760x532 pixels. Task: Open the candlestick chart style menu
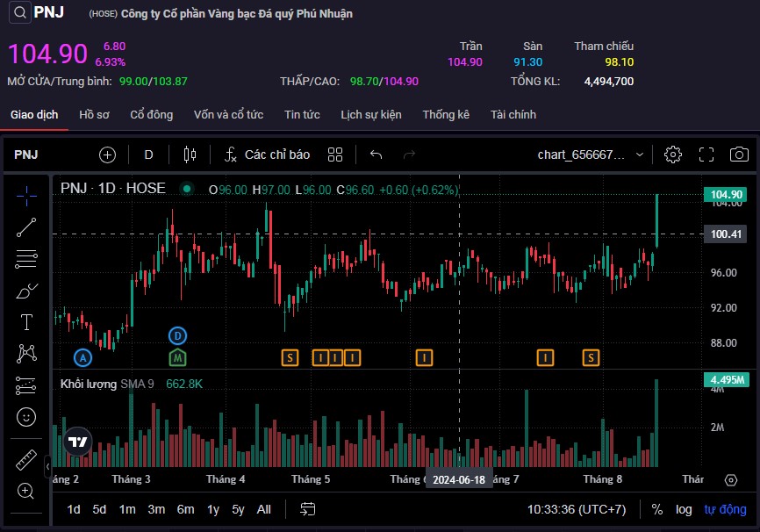coord(190,155)
